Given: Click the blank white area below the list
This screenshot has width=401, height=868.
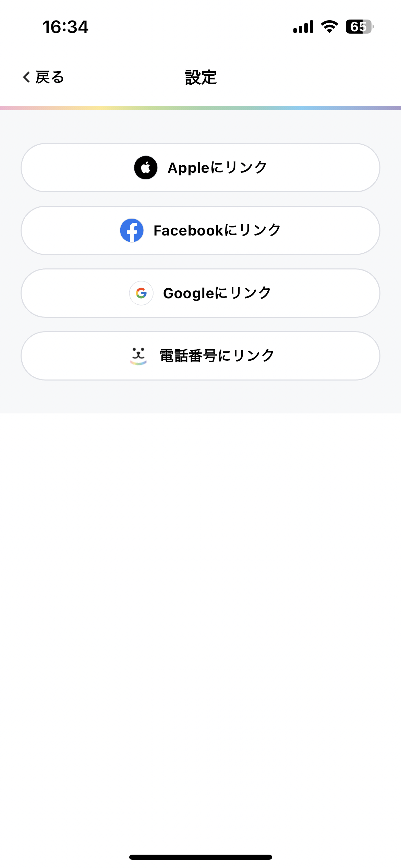Looking at the screenshot, I should [x=200, y=600].
